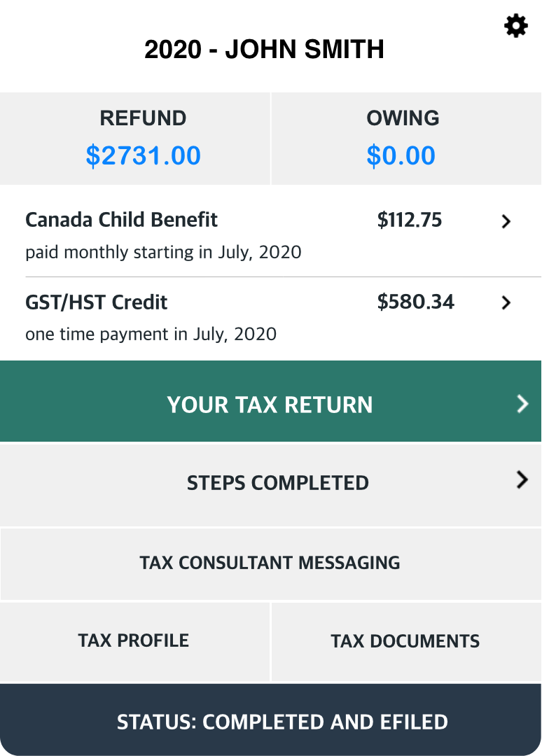Click the Completed and Efiled status bar
The width and height of the screenshot is (542, 756).
(x=270, y=720)
